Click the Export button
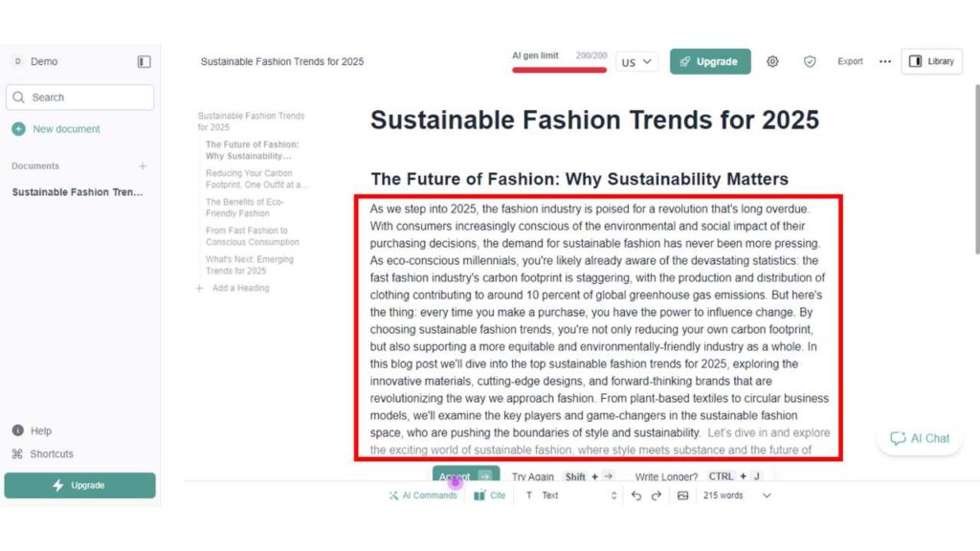The width and height of the screenshot is (980, 551). 850,61
